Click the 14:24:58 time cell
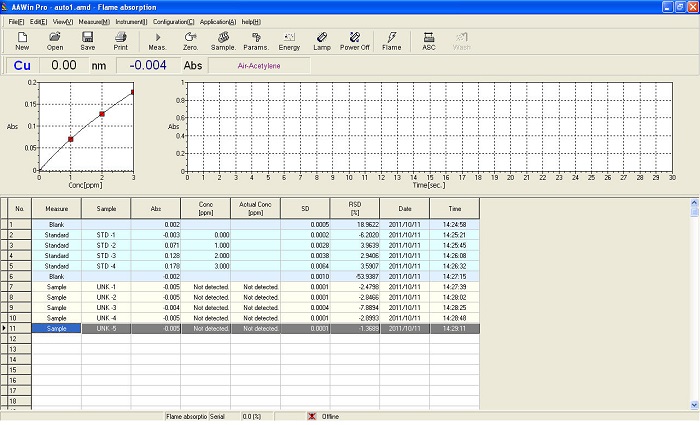Viewport: 700px width, 425px height. pos(454,225)
